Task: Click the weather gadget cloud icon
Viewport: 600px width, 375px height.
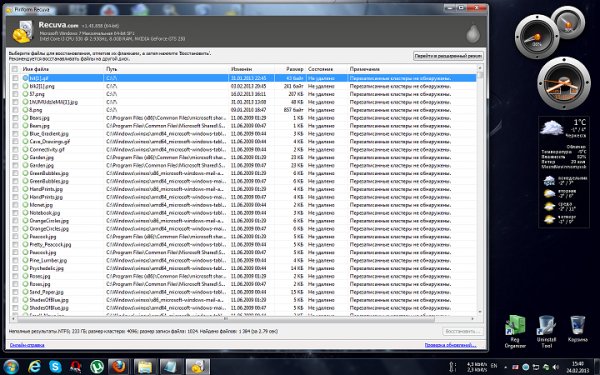Action: (551, 127)
